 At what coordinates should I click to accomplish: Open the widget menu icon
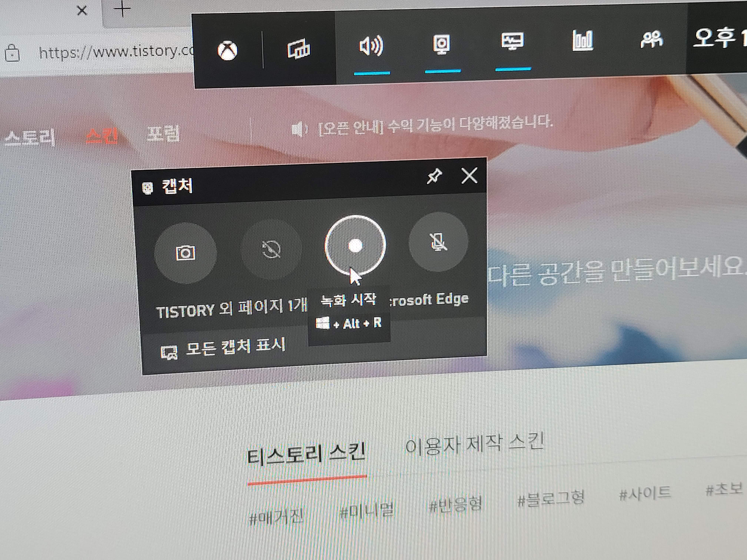298,49
